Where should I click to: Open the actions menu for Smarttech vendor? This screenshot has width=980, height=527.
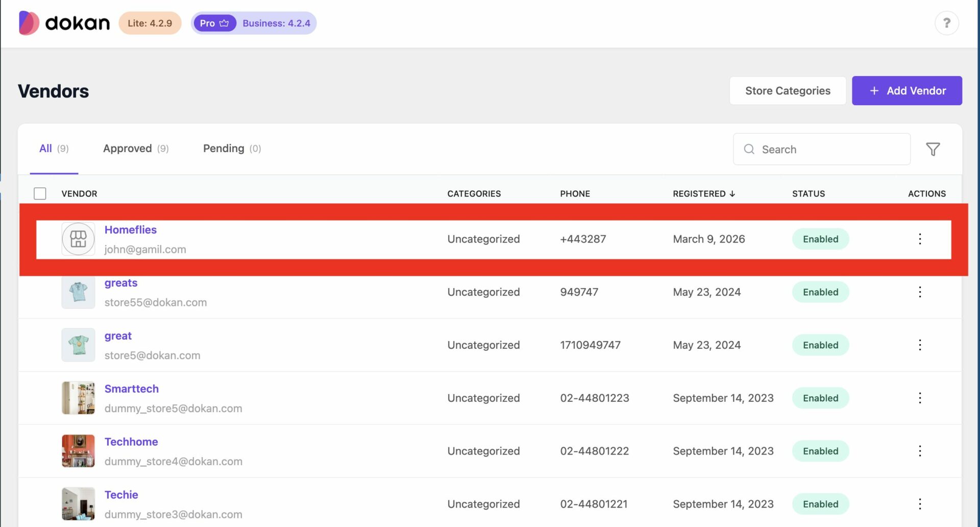(x=920, y=398)
